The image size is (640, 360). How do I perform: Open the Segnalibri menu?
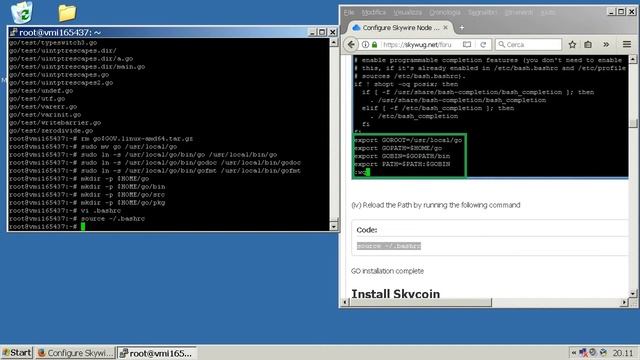pos(482,12)
